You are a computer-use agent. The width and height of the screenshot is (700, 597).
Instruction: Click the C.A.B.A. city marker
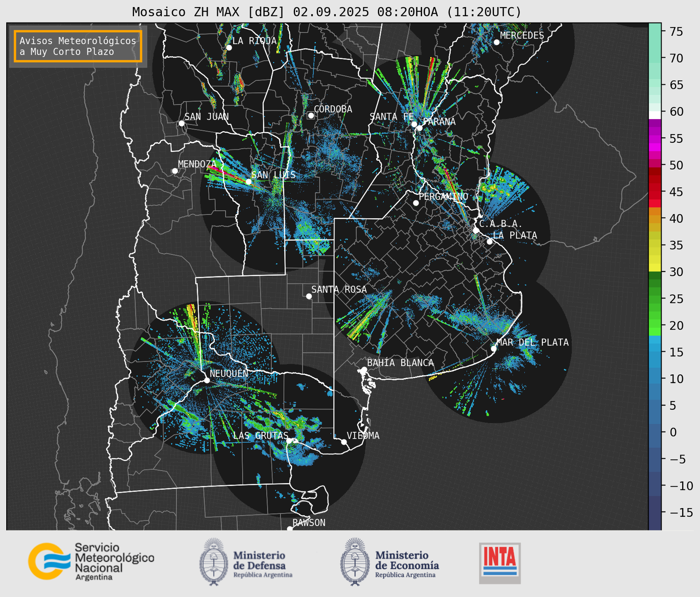(476, 230)
